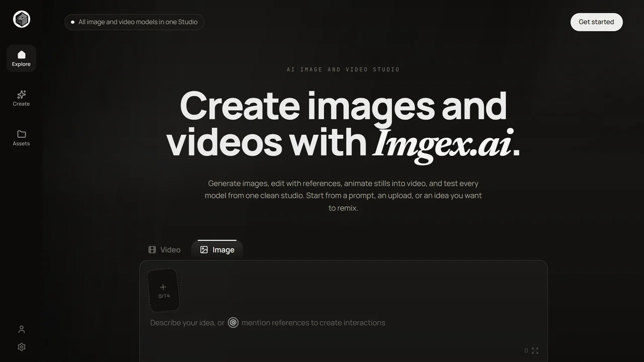Image resolution: width=644 pixels, height=362 pixels.
Task: Click the 'Imgex.ai' italic heading text
Action: coord(442,144)
